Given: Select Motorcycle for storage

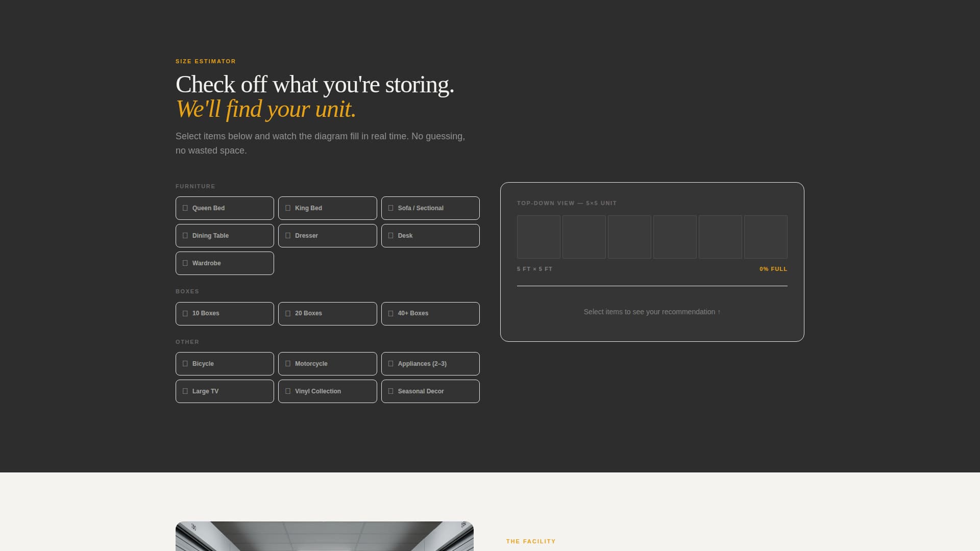Looking at the screenshot, I should pos(327,363).
